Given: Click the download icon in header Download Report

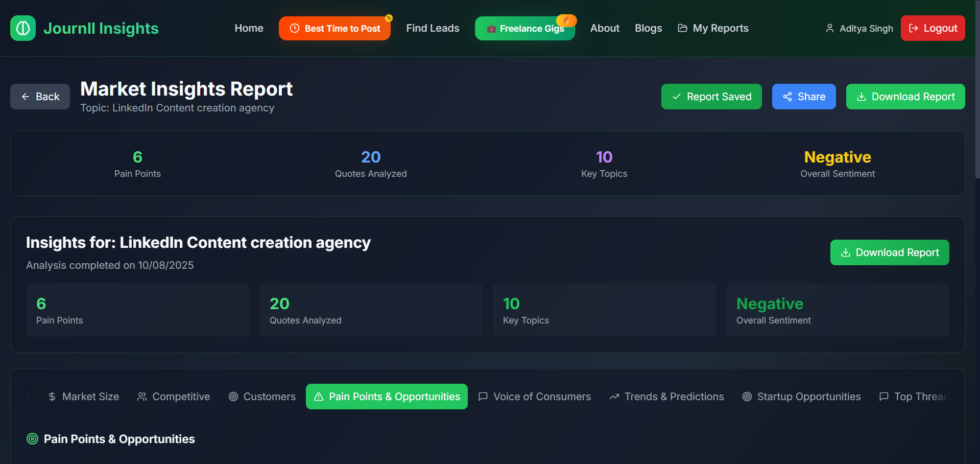Looking at the screenshot, I should point(862,97).
